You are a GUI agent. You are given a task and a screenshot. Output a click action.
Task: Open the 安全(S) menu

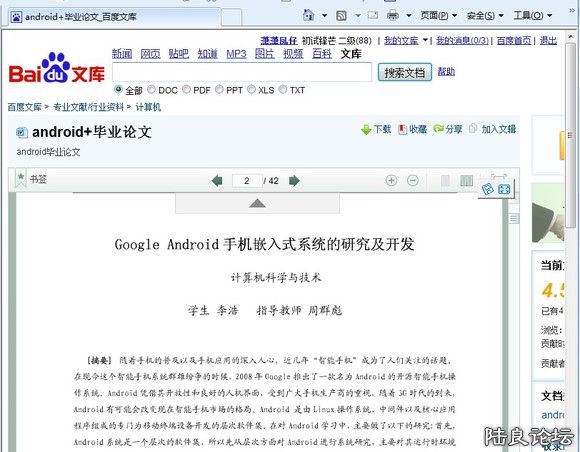(x=485, y=16)
